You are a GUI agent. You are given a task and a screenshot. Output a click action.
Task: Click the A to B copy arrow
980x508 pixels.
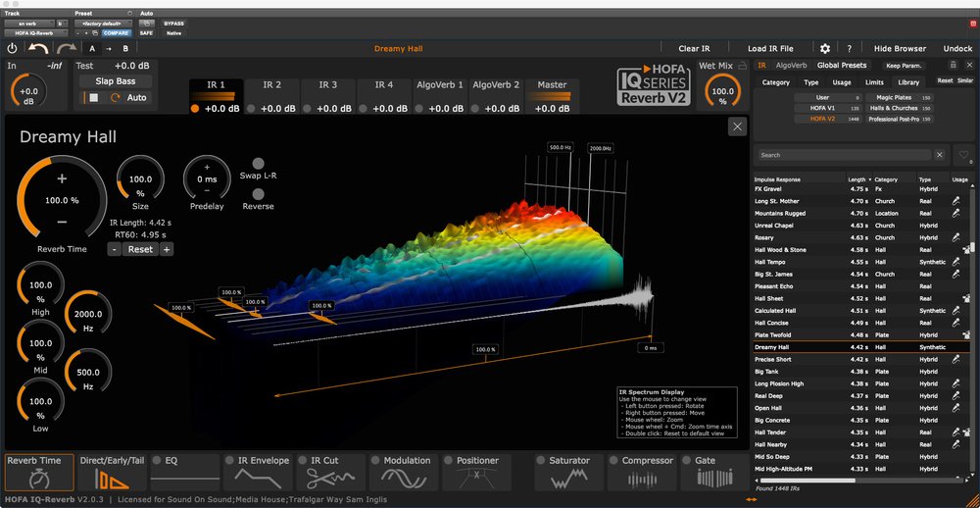(x=109, y=48)
